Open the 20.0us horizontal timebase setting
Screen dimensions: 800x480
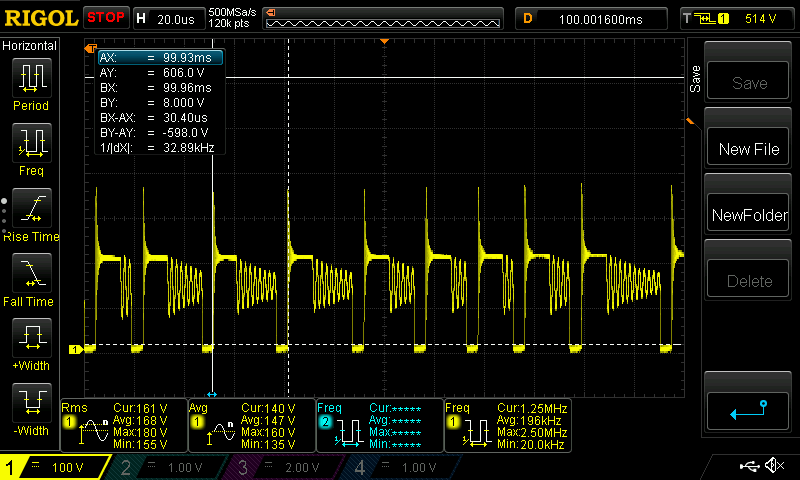click(168, 18)
